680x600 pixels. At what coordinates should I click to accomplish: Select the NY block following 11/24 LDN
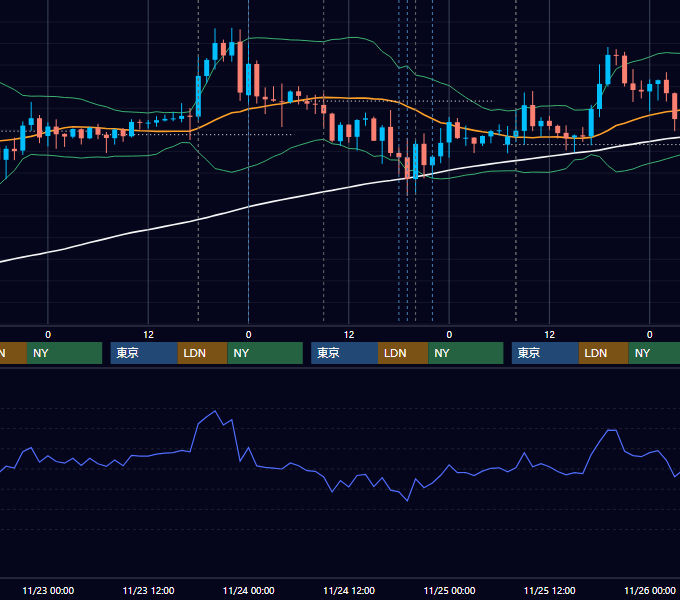(466, 353)
